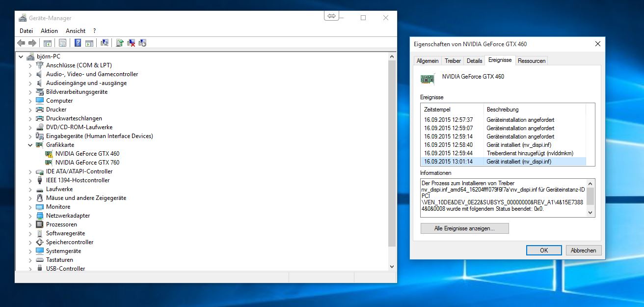Click the GTX 460 warning device icon
This screenshot has height=307, width=644.
[x=49, y=154]
